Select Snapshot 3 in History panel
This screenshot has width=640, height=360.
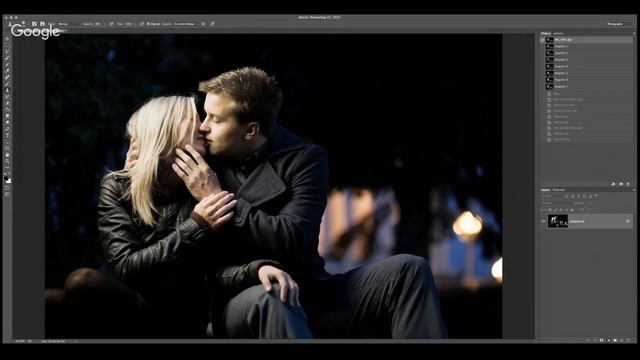(x=589, y=60)
